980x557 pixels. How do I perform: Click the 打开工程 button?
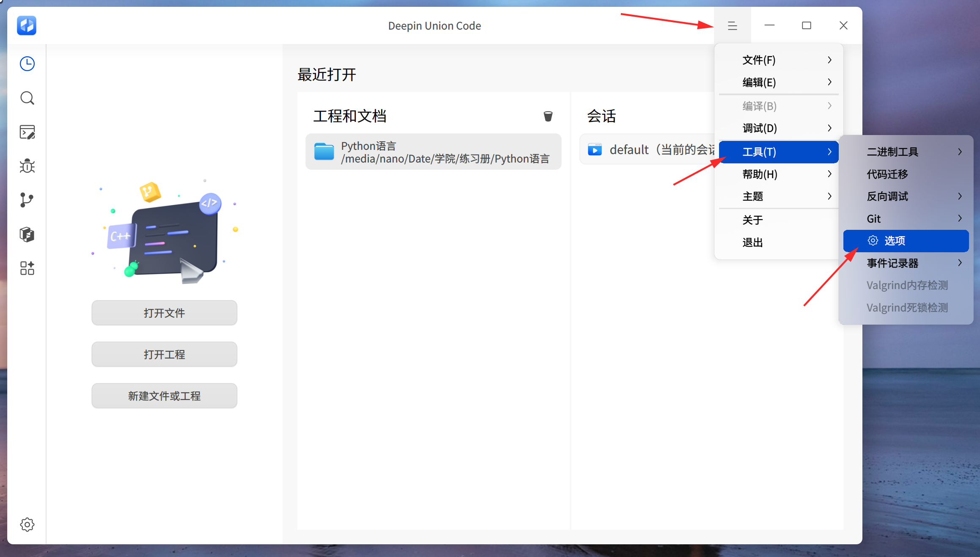[164, 354]
